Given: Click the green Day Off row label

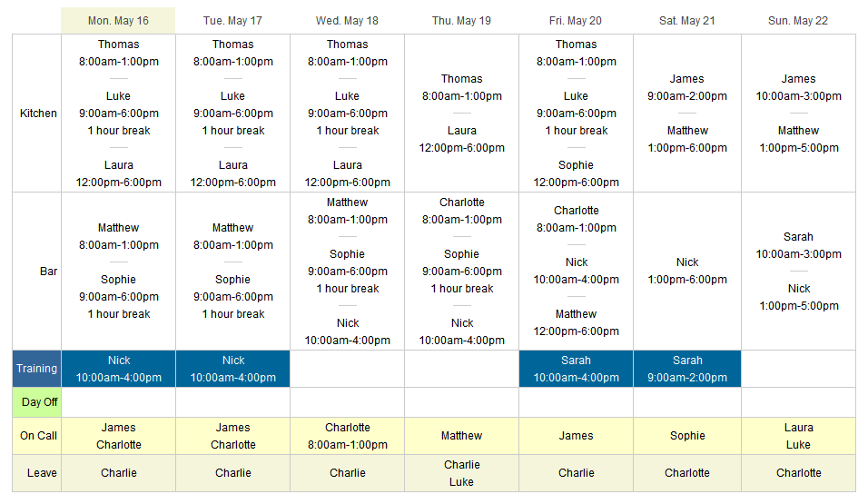Looking at the screenshot, I should [37, 402].
